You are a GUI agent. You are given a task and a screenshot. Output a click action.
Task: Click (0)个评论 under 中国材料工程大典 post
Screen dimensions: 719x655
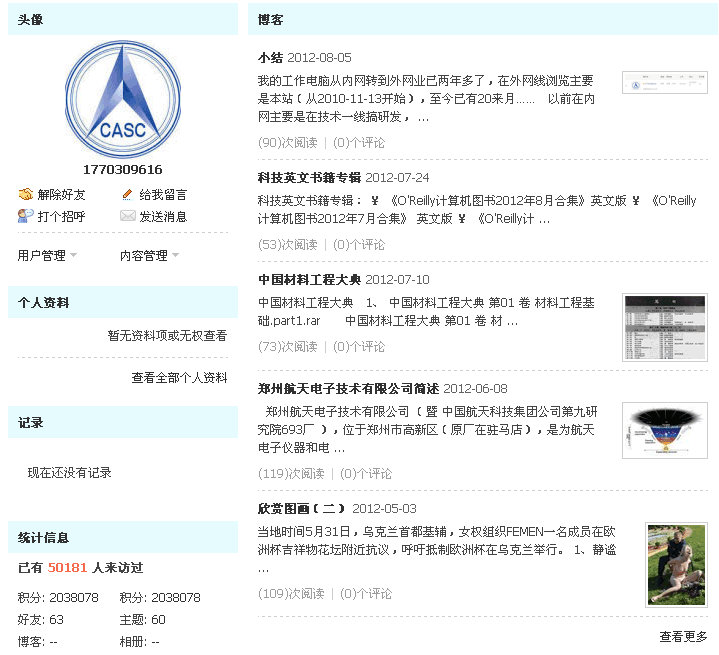tap(359, 346)
